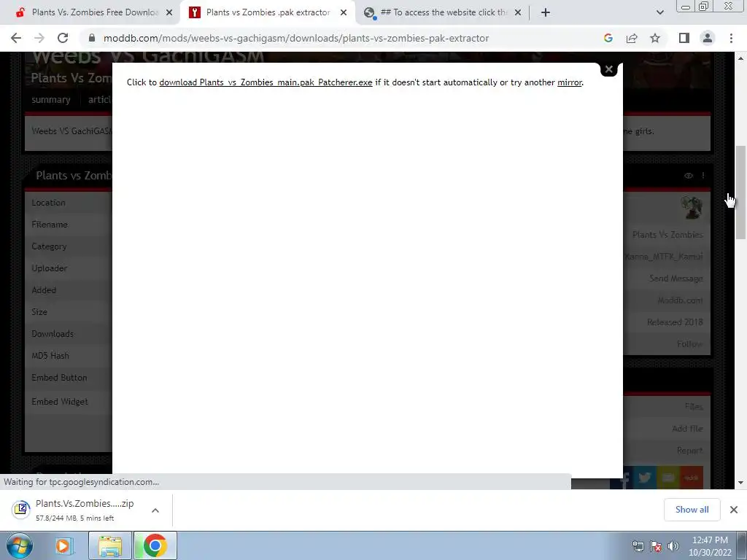Expand download item options chevron
Screen dimensions: 747x560
[x=155, y=510]
